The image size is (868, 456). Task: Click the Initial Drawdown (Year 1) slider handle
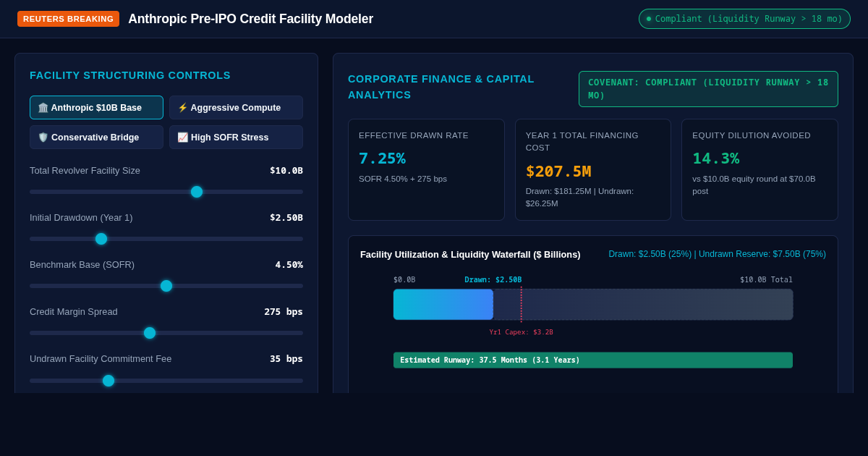pyautogui.click(x=101, y=239)
